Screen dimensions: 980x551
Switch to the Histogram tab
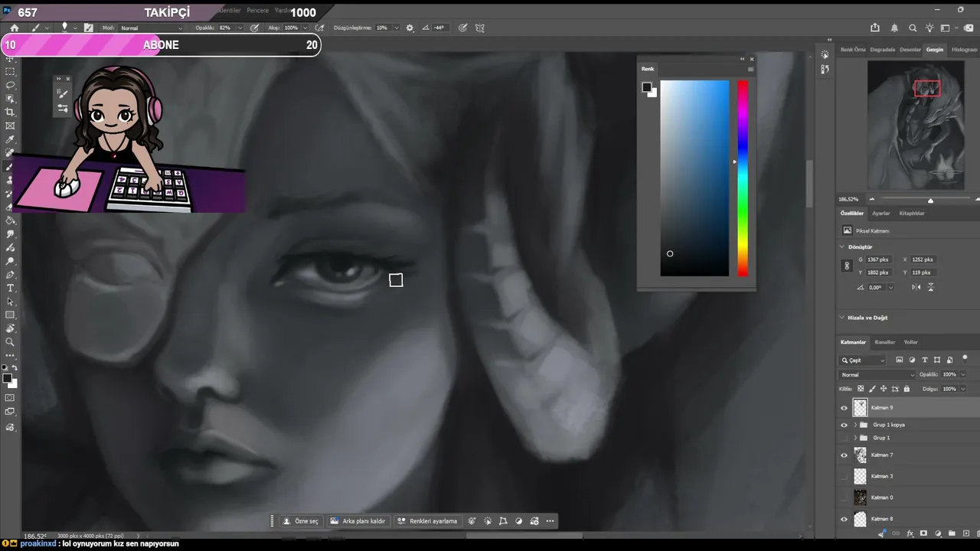click(964, 50)
